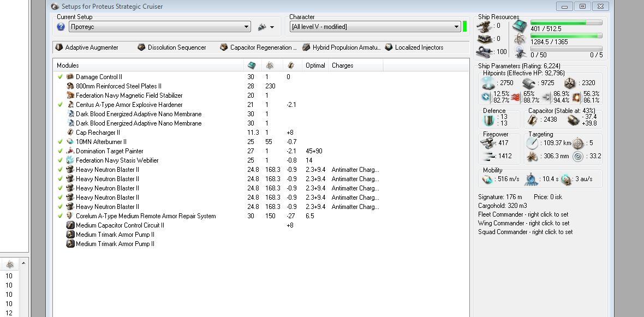Click the targeting range icon showing 109.37 km
644x317 pixels.
pyautogui.click(x=532, y=143)
